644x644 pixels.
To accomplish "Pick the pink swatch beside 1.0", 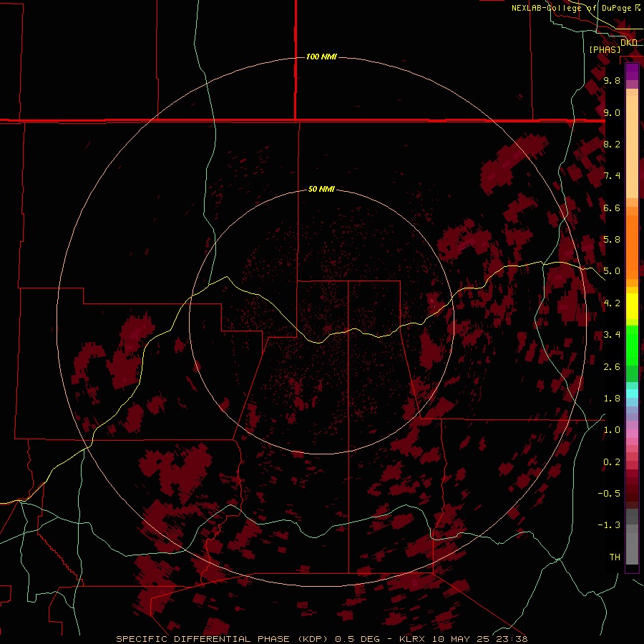I will (632, 434).
